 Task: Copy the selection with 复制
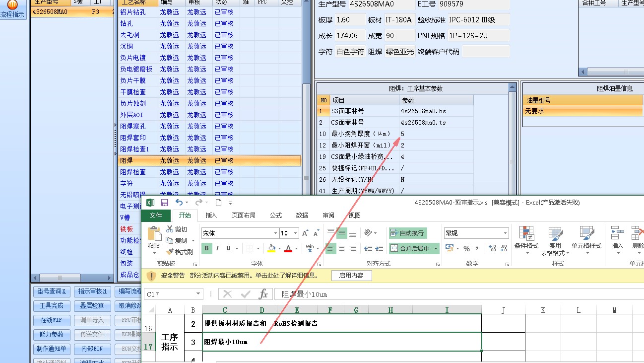177,240
